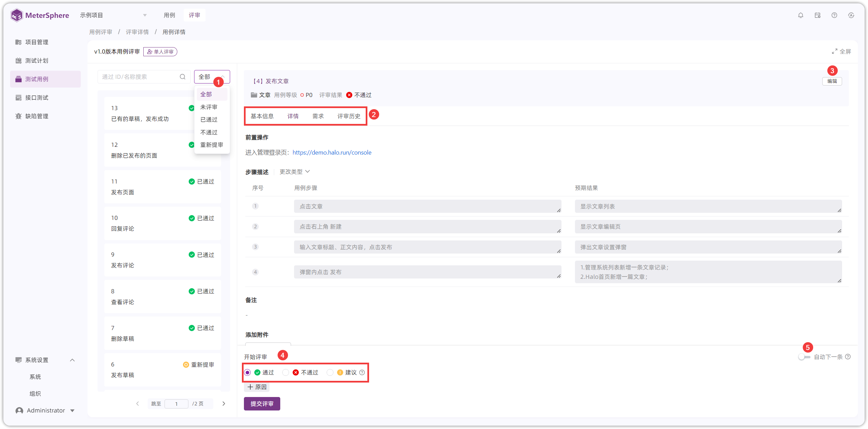Open 接口测试 in the sidebar

(x=37, y=97)
